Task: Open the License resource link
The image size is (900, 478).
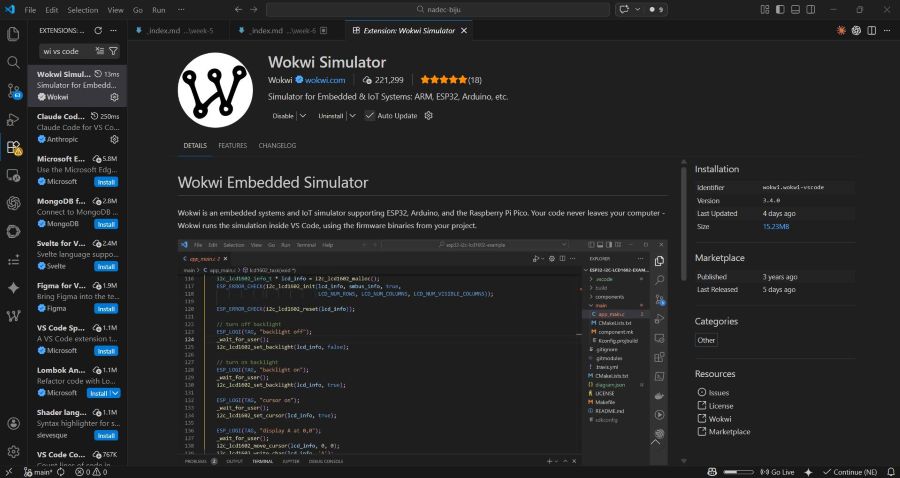Action: point(720,406)
